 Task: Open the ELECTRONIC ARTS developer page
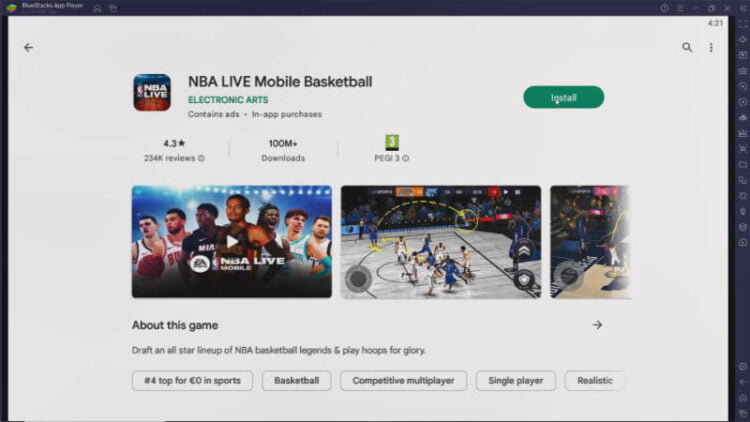click(x=228, y=100)
